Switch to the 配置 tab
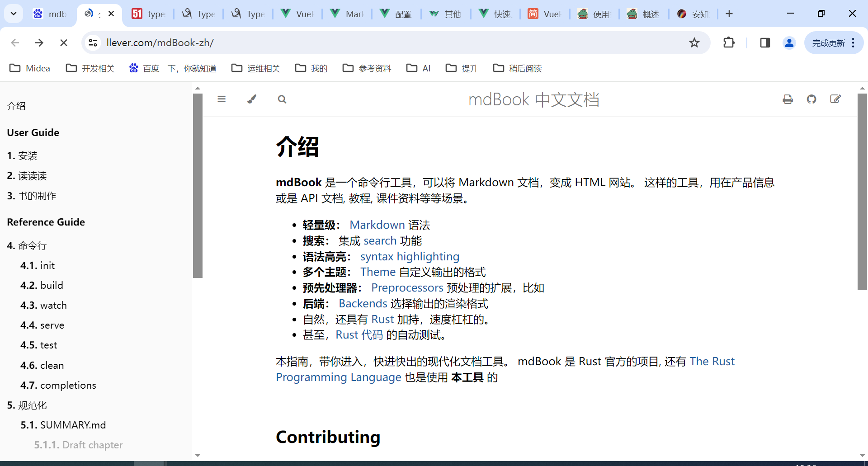Image resolution: width=868 pixels, height=466 pixels. (x=396, y=14)
